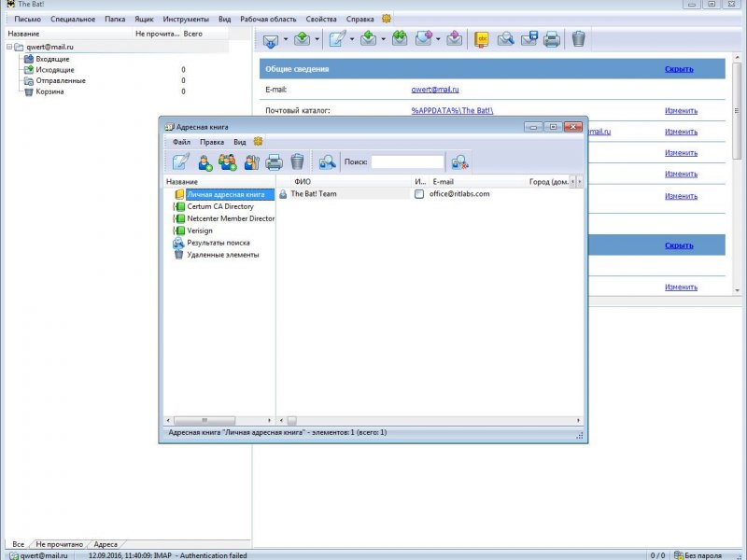This screenshot has width=747, height=560.
Task: Open the Ящик menu
Action: [x=144, y=19]
